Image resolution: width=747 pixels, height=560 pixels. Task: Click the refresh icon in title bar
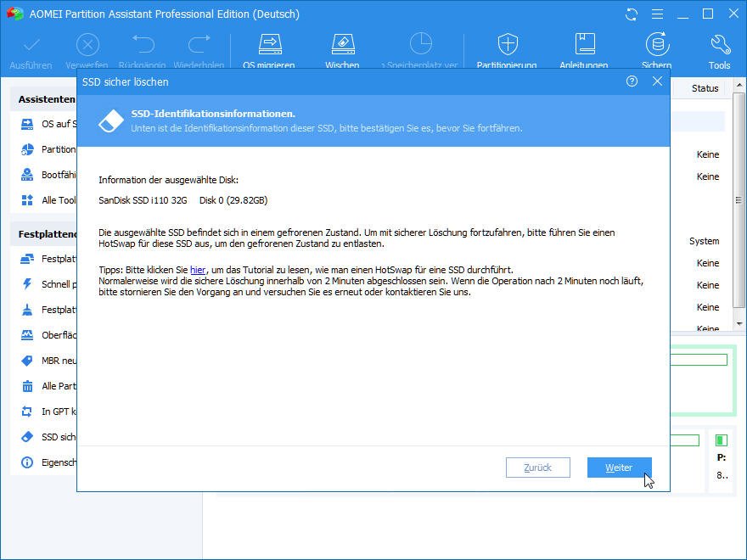[x=632, y=14]
